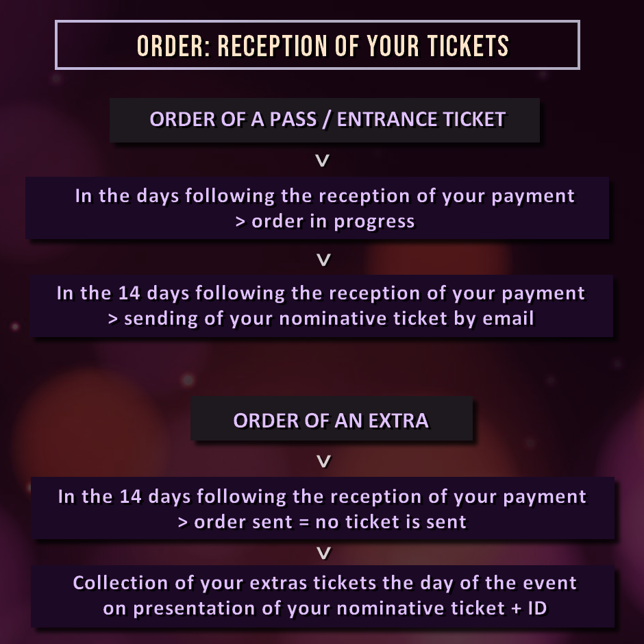Select the 'sending of your nominative ticket by email' box

coord(321,306)
